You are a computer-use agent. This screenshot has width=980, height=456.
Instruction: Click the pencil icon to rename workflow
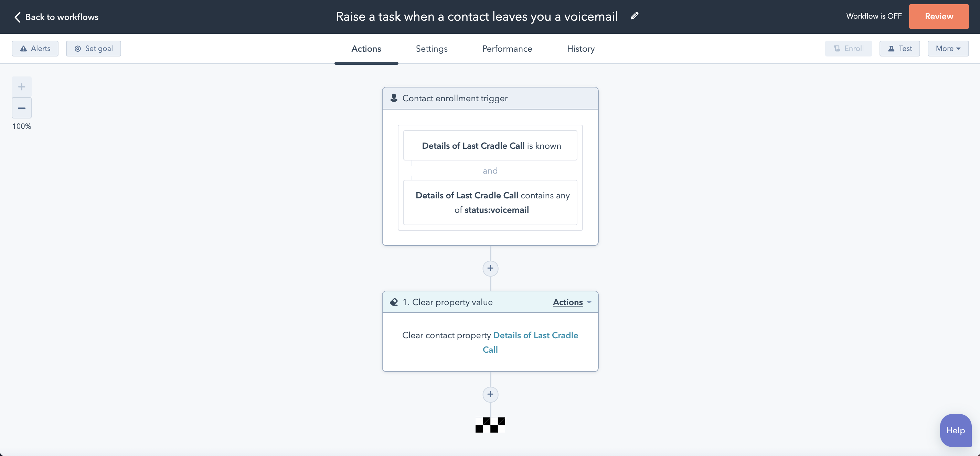[x=634, y=16]
